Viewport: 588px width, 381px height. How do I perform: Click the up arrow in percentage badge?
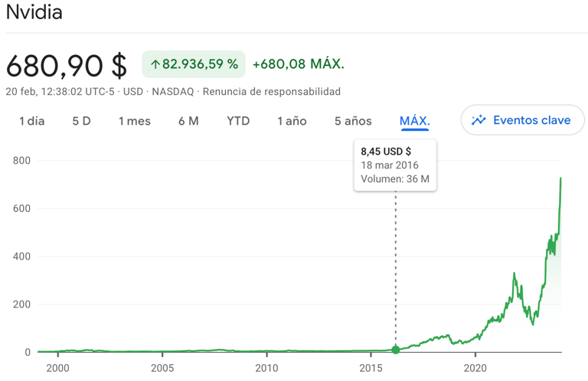tap(155, 64)
